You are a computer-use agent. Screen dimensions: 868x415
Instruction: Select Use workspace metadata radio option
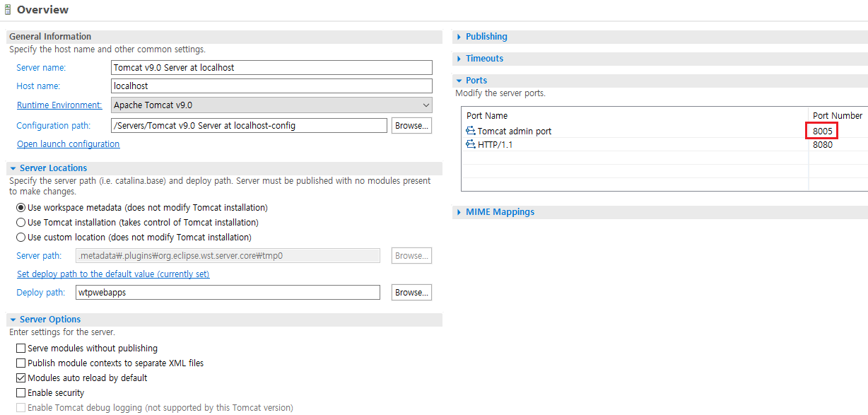pos(20,208)
